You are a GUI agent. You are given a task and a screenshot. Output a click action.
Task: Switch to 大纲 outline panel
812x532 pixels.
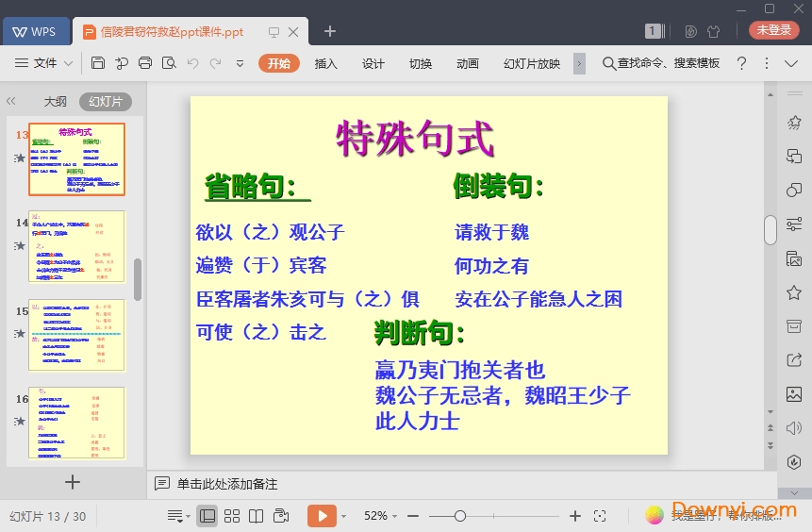tap(55, 101)
